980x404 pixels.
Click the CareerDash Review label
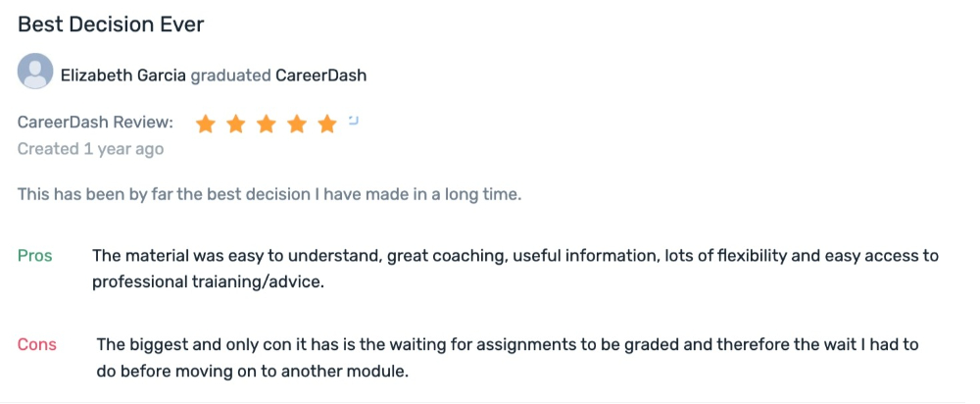pyautogui.click(x=95, y=122)
